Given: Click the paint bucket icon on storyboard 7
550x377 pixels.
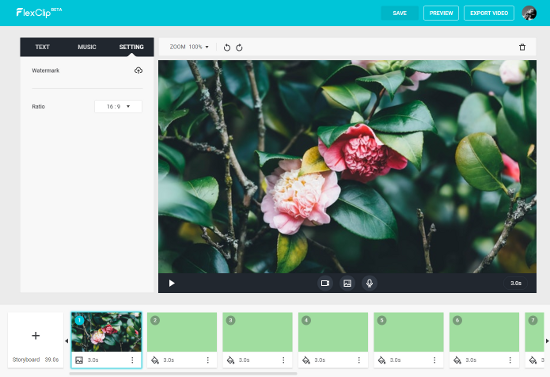Looking at the screenshot, I should [x=533, y=360].
